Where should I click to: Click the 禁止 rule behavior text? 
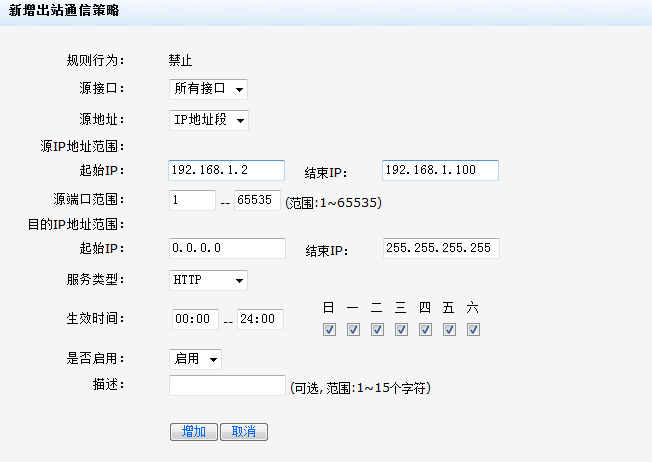click(x=180, y=61)
